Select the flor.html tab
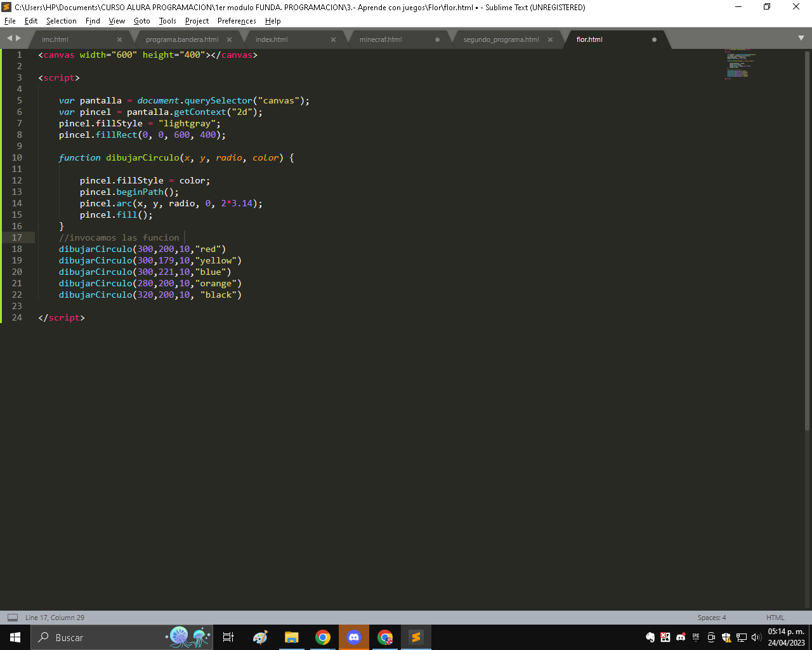Screen dimensions: 812x650 coord(589,39)
